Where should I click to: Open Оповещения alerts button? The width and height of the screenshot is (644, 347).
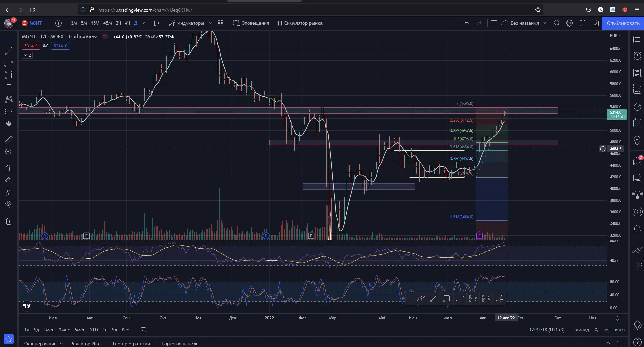point(251,23)
